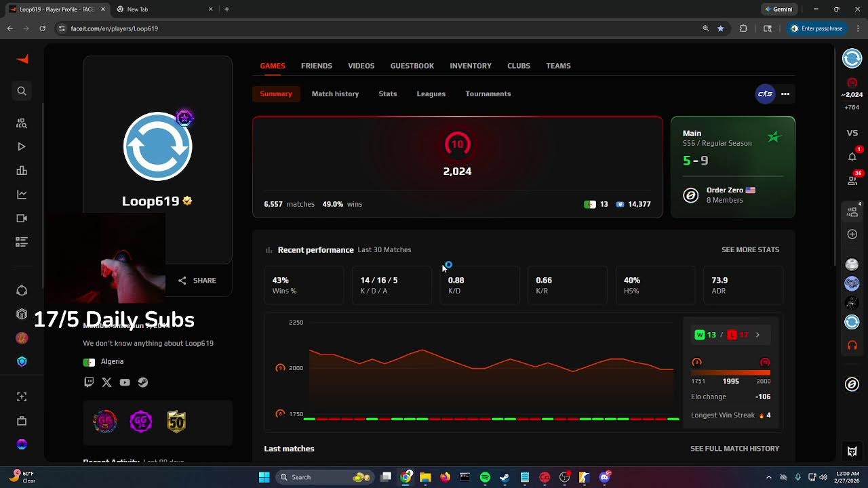The image size is (868, 488).
Task: Switch to the VIDEOS tab
Action: (361, 66)
